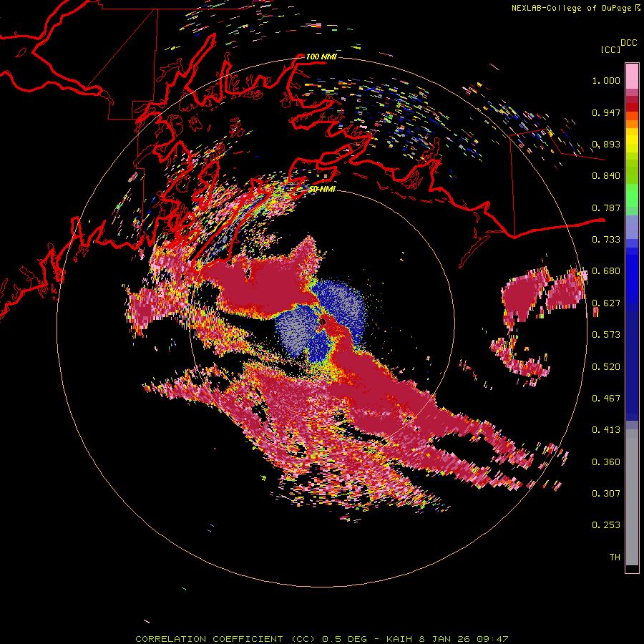Screen dimensions: 644x644
Task: Click the 0.840 scale value
Action: coord(606,176)
